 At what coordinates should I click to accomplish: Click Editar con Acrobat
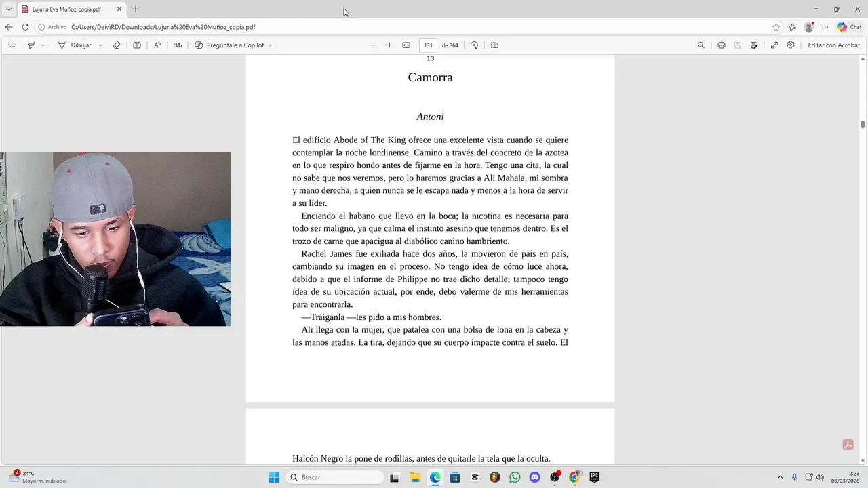pos(833,45)
